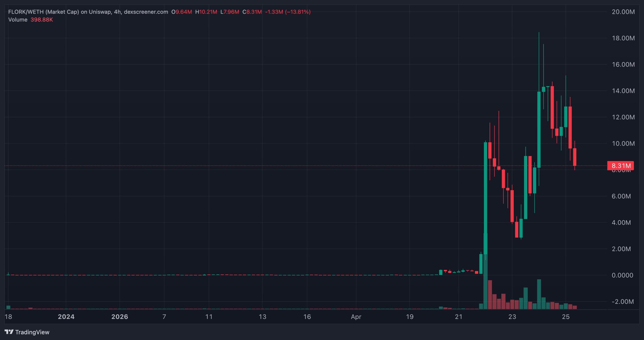Screen dimensions: 644x340
Task: Click the 2024 label on the time axis
Action: tap(66, 317)
